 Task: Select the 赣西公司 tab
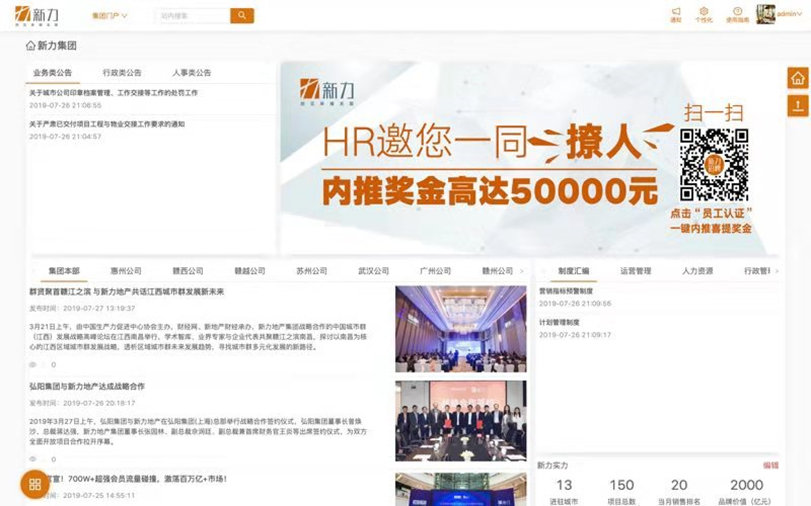click(x=188, y=271)
